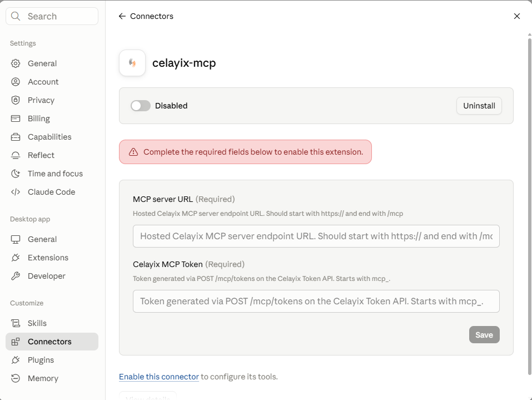Click the Memory icon in the sidebar
This screenshot has width=532, height=400.
pyautogui.click(x=16, y=378)
